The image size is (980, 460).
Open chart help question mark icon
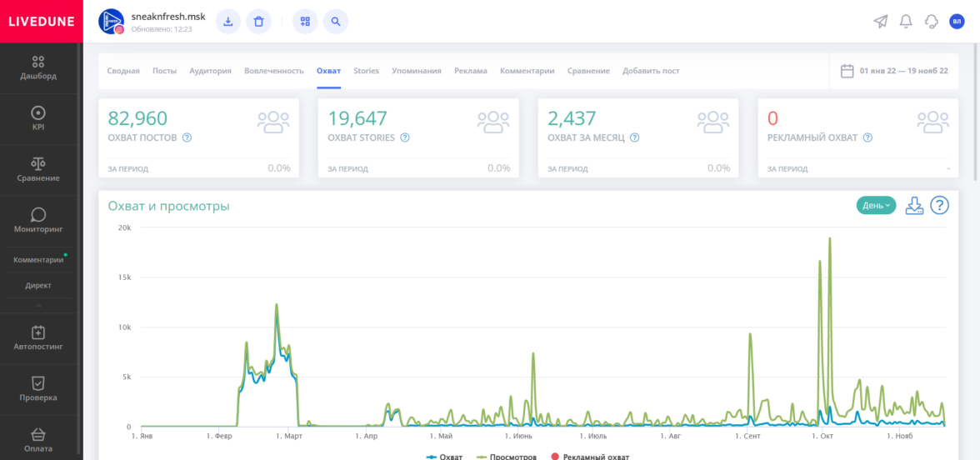tap(939, 205)
